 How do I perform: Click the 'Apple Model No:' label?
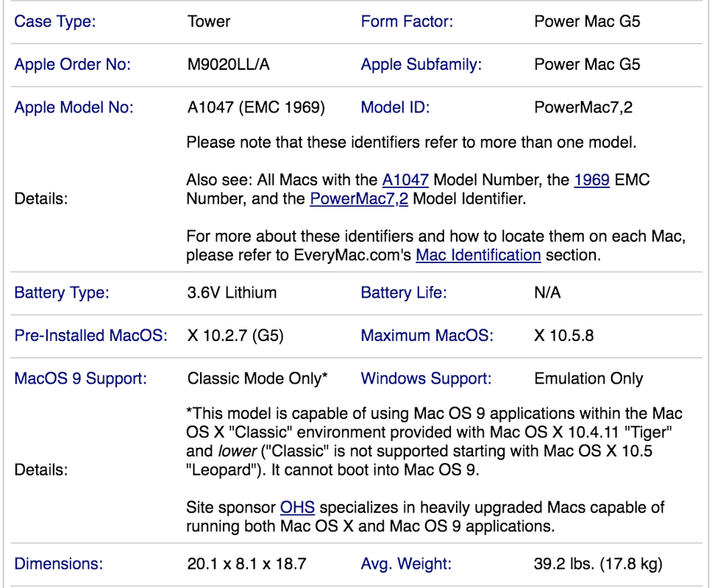coord(74,107)
